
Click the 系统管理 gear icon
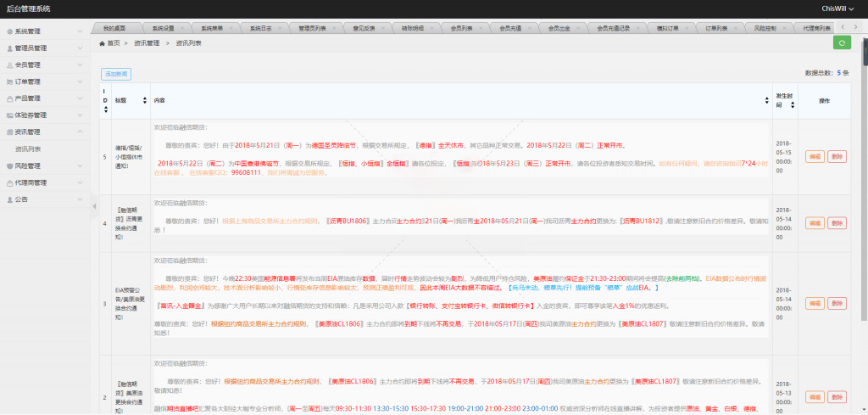9,31
